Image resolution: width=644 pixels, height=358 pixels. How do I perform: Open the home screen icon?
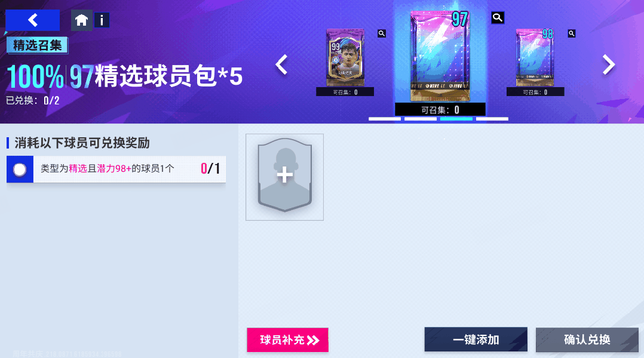click(x=81, y=20)
